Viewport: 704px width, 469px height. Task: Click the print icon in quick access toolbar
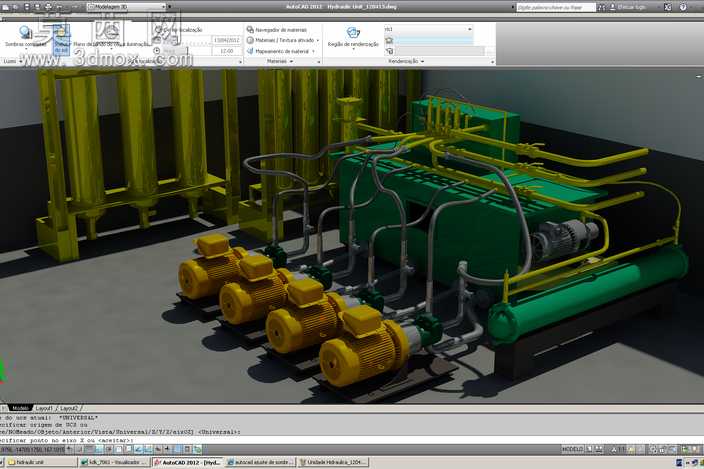point(48,7)
